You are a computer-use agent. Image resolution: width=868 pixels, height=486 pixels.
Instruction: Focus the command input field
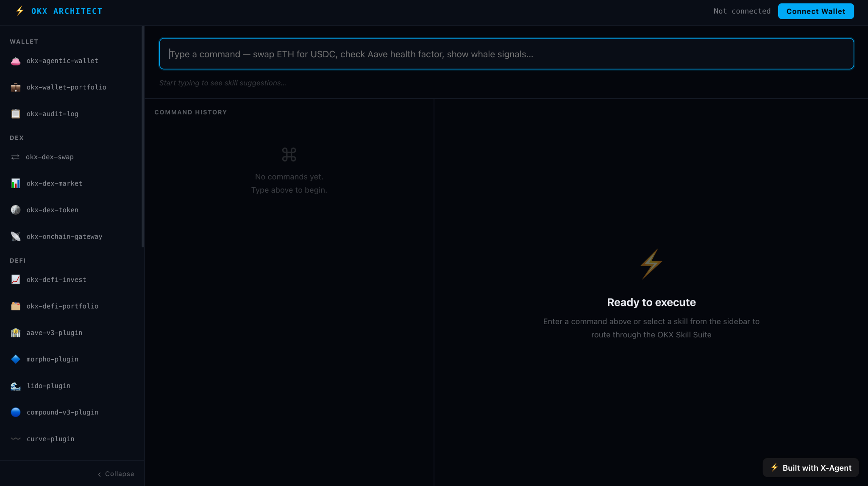[x=506, y=54]
